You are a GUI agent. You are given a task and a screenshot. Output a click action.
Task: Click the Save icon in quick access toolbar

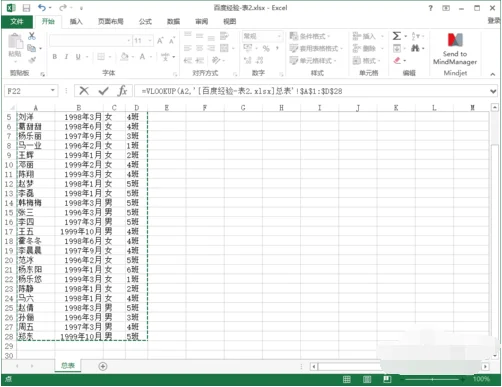[26, 8]
